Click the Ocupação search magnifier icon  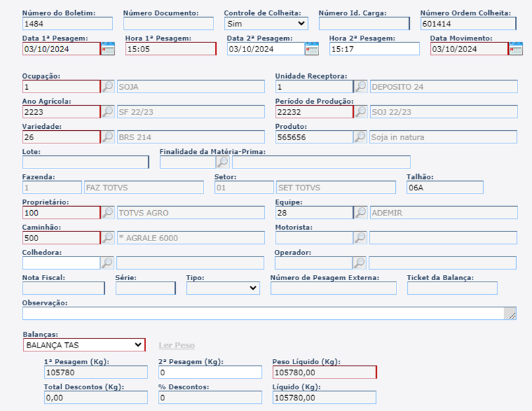(108, 87)
